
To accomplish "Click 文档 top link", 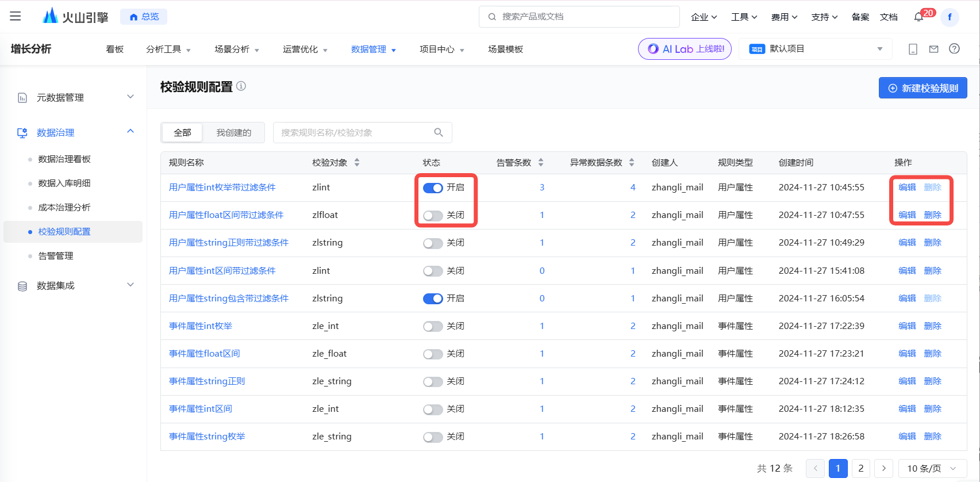I will [889, 17].
